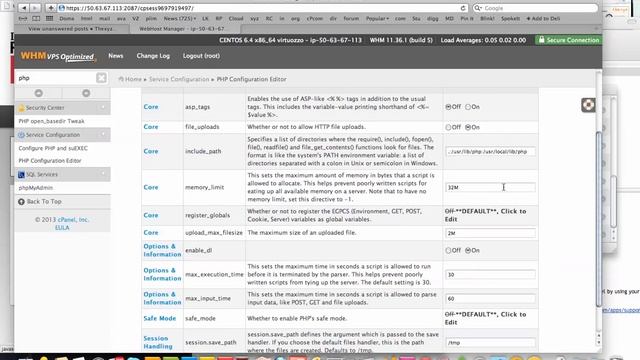Switch to the WebHost Manager tab
Viewport: 640px width, 360px height.
pos(185,29)
